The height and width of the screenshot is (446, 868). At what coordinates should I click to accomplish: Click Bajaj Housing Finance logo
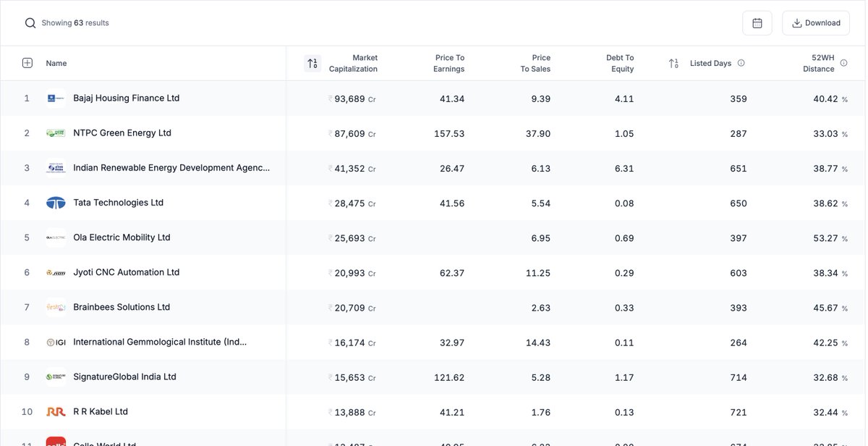coord(56,98)
